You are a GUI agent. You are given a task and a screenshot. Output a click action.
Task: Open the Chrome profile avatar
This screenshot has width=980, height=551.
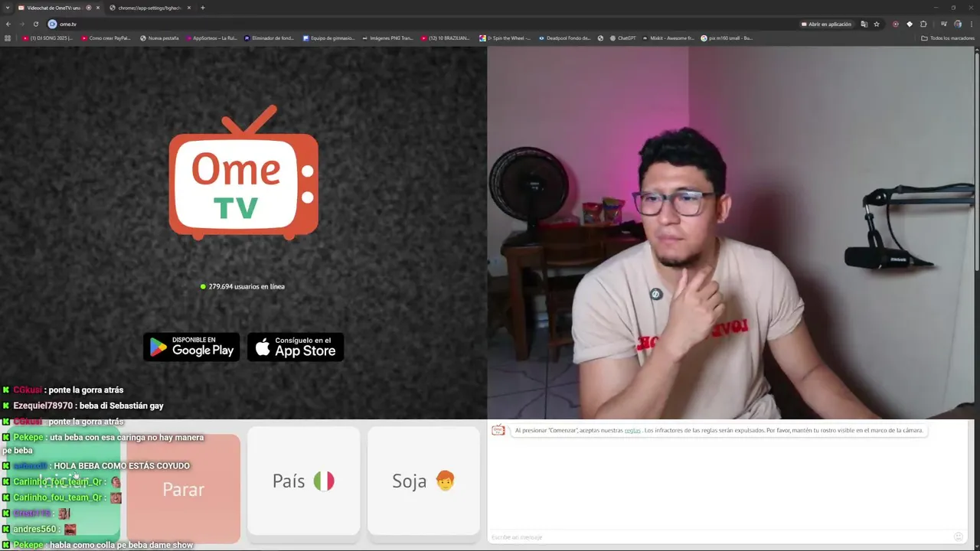coord(957,24)
